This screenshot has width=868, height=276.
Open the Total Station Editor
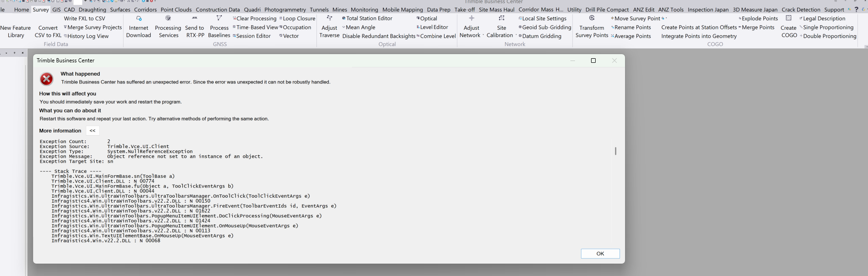pyautogui.click(x=367, y=19)
